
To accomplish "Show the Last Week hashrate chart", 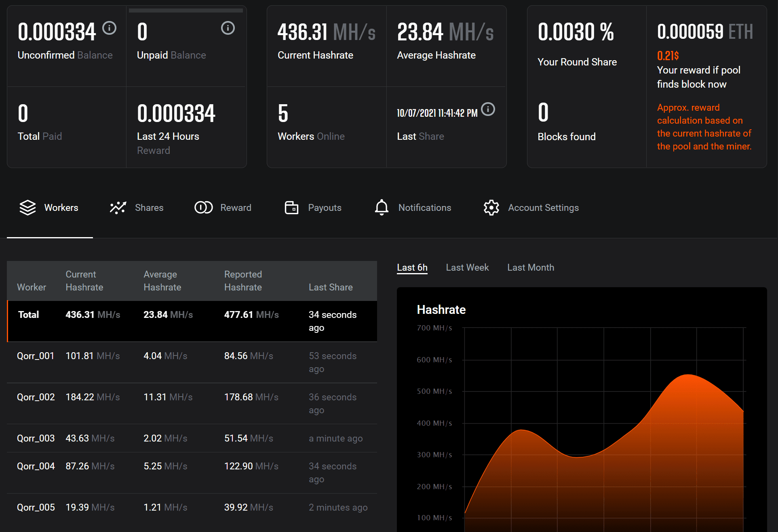I will (467, 267).
